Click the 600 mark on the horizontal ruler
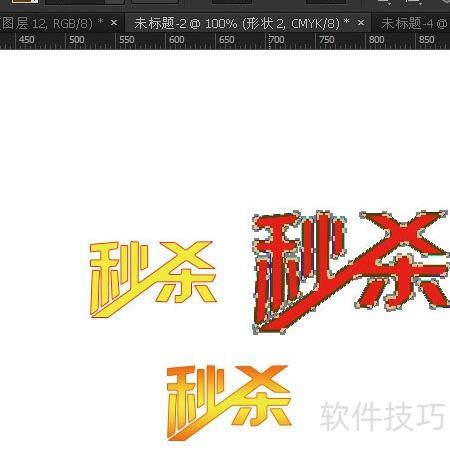450x450 pixels. (177, 40)
